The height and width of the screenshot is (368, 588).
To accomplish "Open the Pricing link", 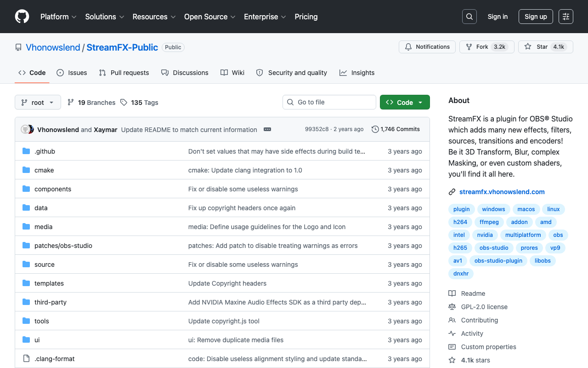I will pos(306,17).
